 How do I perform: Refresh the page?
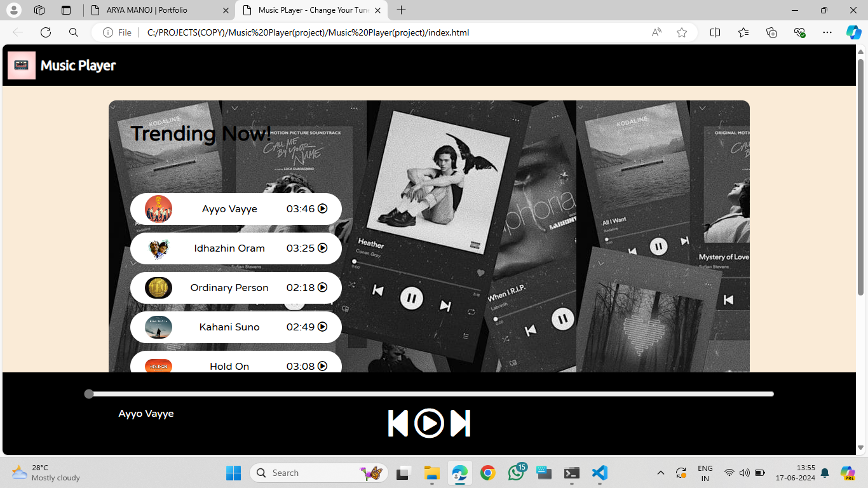coord(46,32)
